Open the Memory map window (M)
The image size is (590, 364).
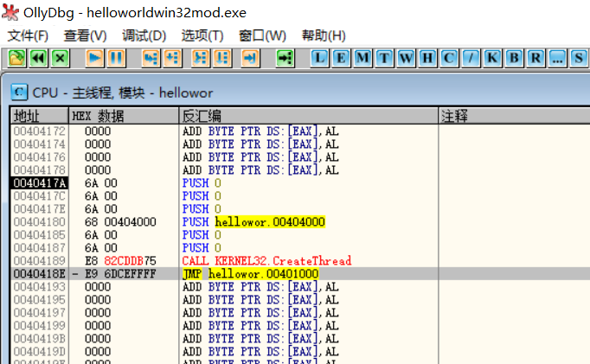point(362,58)
